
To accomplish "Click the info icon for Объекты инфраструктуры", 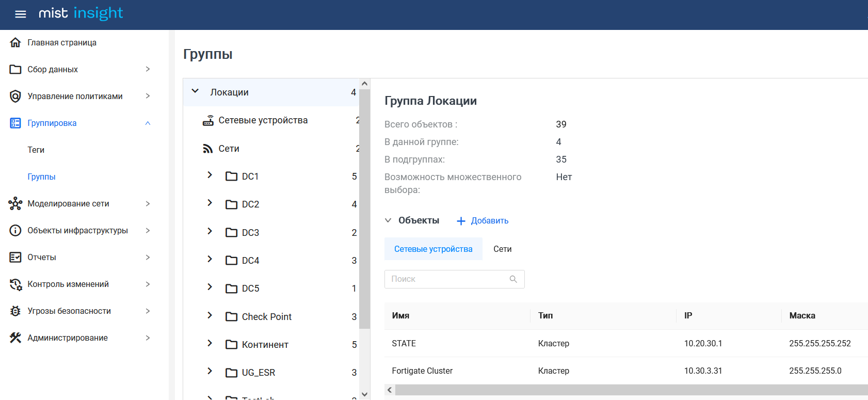I will (15, 230).
